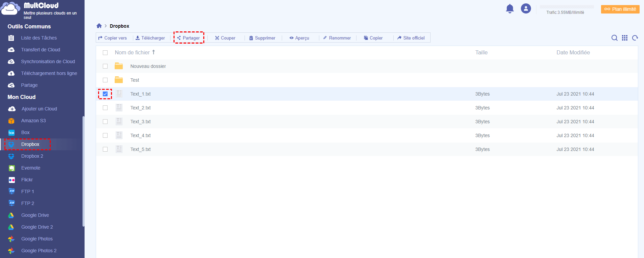The image size is (644, 258).
Task: Click the Evernote elephant icon
Action: (12, 168)
